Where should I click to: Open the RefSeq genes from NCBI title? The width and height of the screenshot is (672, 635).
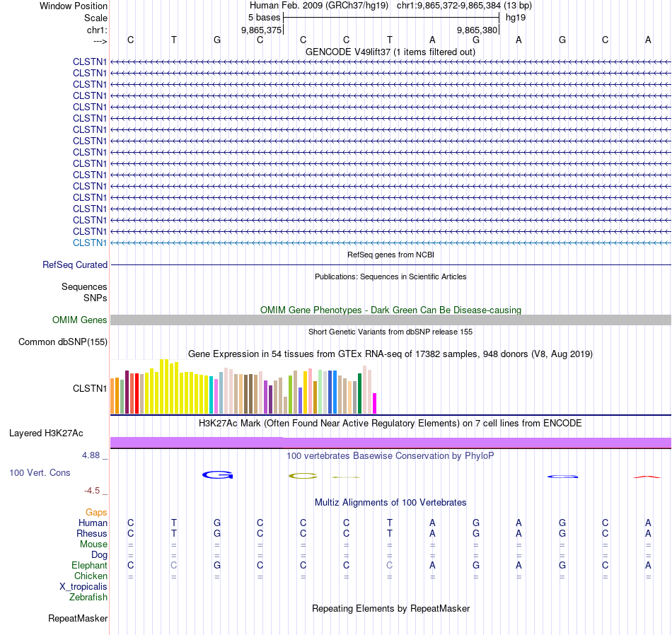point(390,255)
